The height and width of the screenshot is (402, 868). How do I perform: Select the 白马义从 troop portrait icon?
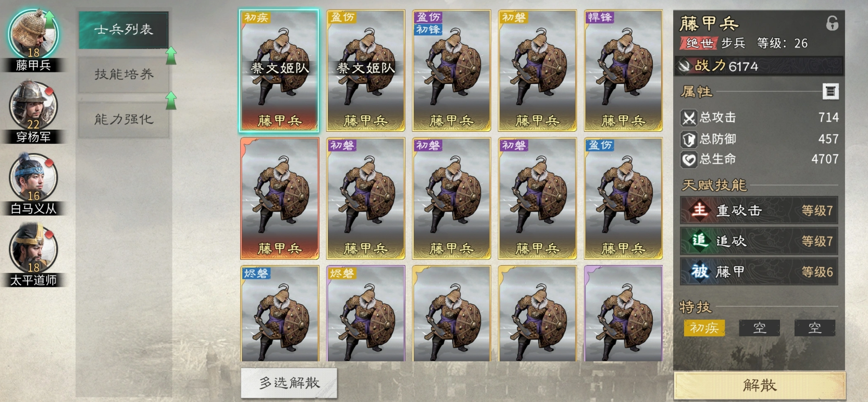point(33,178)
